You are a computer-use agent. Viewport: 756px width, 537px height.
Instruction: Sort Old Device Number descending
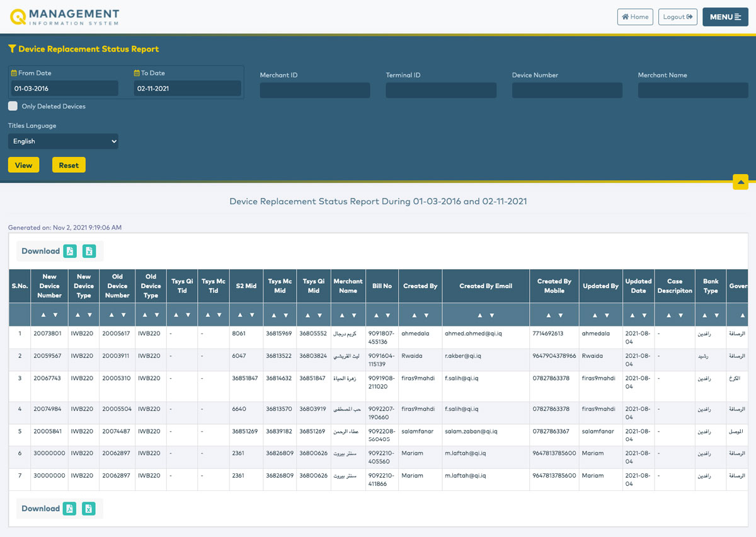[123, 315]
